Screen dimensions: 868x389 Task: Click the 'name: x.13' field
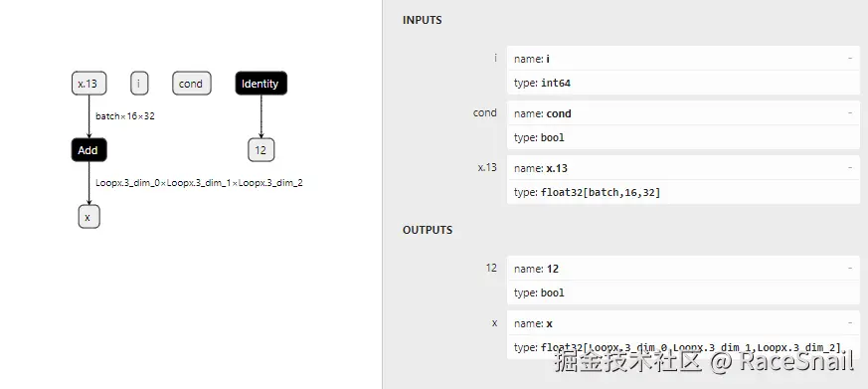[683, 168]
